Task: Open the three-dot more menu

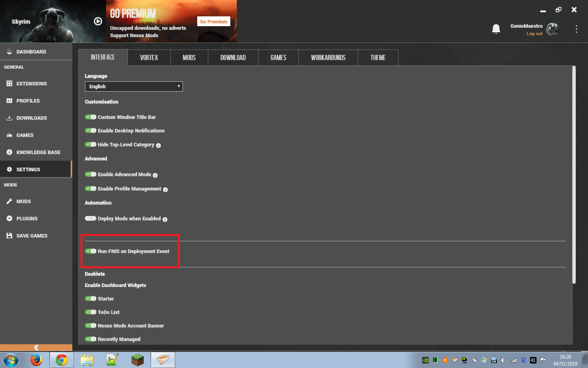Action: pyautogui.click(x=577, y=29)
